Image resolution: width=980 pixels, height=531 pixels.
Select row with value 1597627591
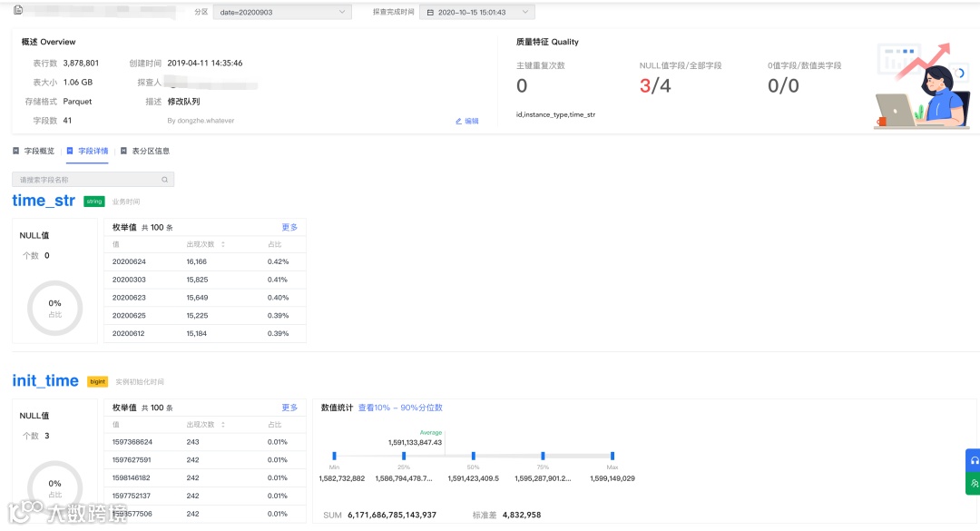pos(205,459)
